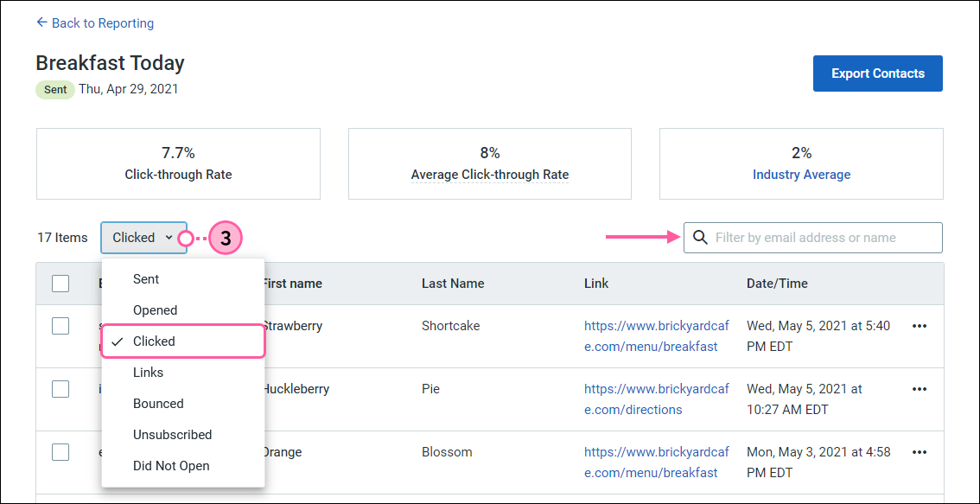Open more options for Orange Blossom row
The width and height of the screenshot is (980, 504).
[919, 452]
